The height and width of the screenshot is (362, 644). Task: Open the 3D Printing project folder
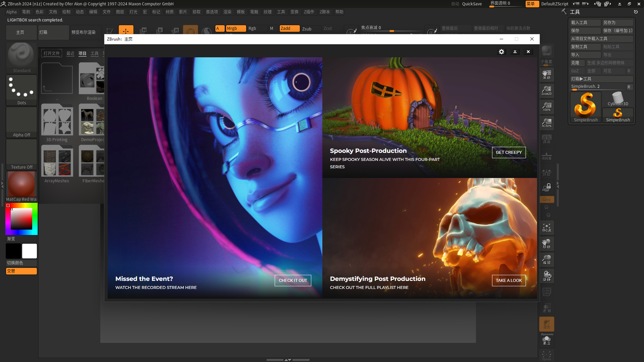[x=57, y=123]
